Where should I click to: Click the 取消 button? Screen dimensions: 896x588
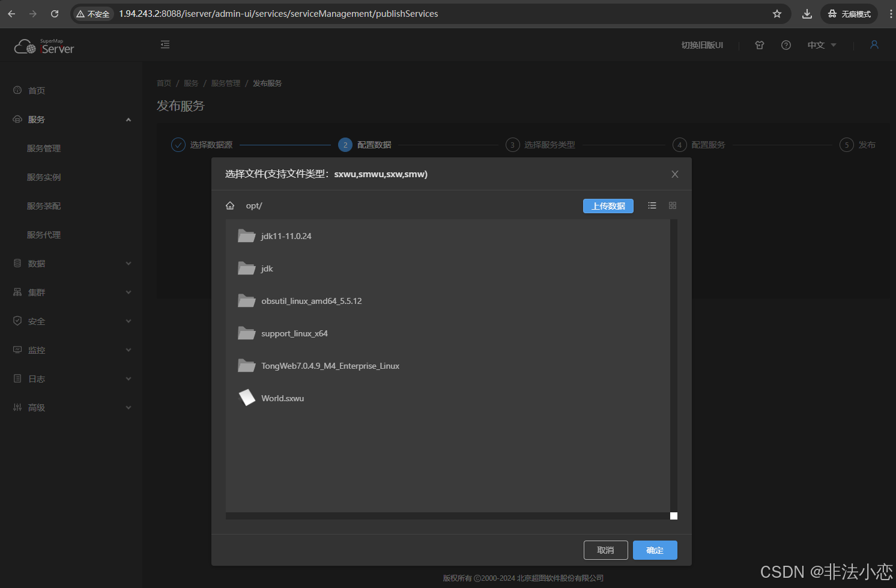(x=606, y=550)
